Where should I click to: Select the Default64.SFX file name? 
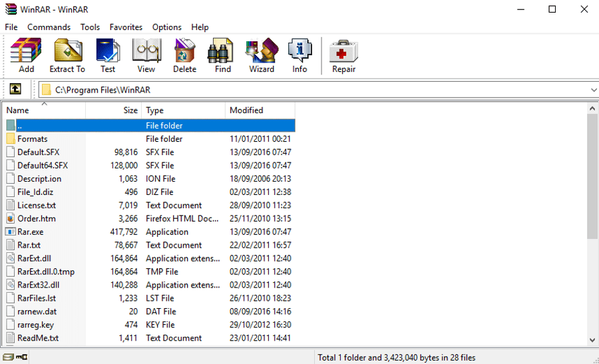pyautogui.click(x=43, y=166)
